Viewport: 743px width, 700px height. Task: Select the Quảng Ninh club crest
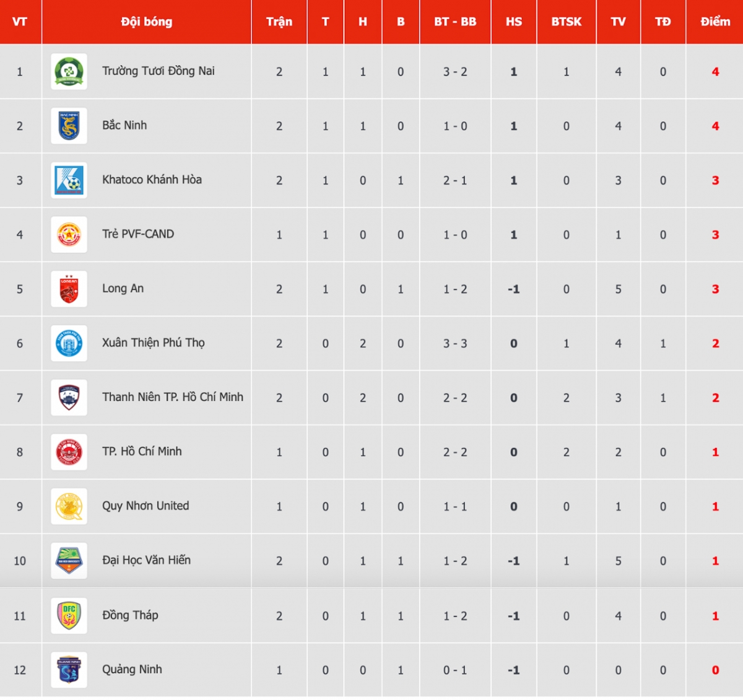69,670
